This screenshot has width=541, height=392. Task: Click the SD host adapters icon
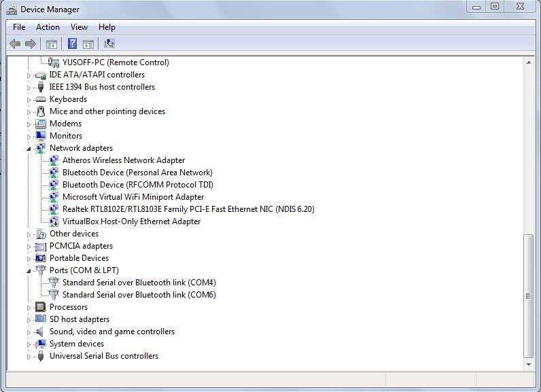tap(41, 319)
